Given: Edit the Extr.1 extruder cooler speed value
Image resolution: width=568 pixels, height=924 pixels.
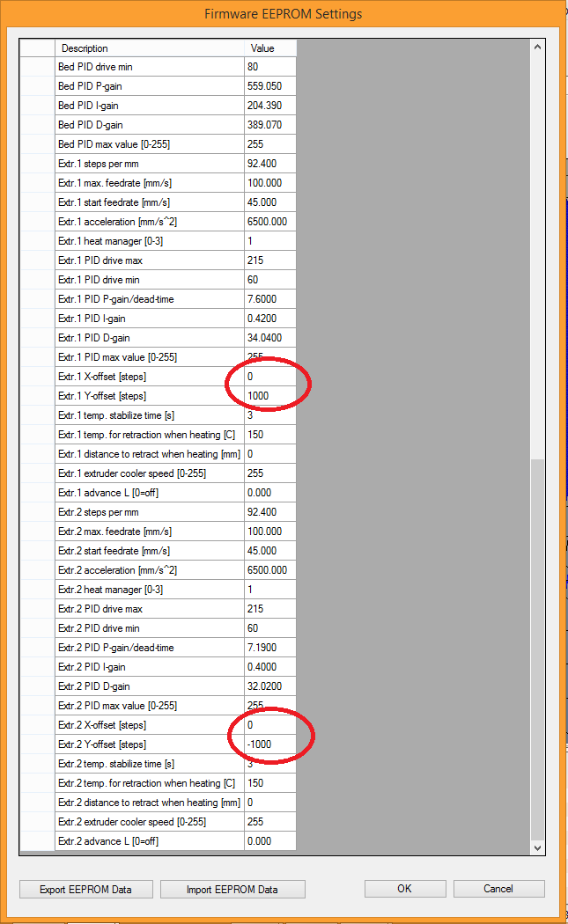Looking at the screenshot, I should [x=270, y=473].
